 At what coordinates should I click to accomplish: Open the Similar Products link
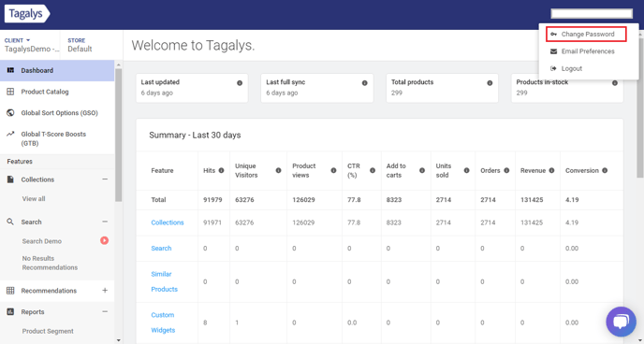tap(165, 281)
